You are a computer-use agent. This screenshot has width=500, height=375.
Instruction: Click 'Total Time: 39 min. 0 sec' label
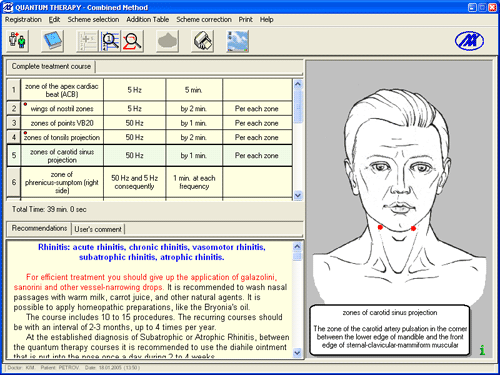[49, 209]
